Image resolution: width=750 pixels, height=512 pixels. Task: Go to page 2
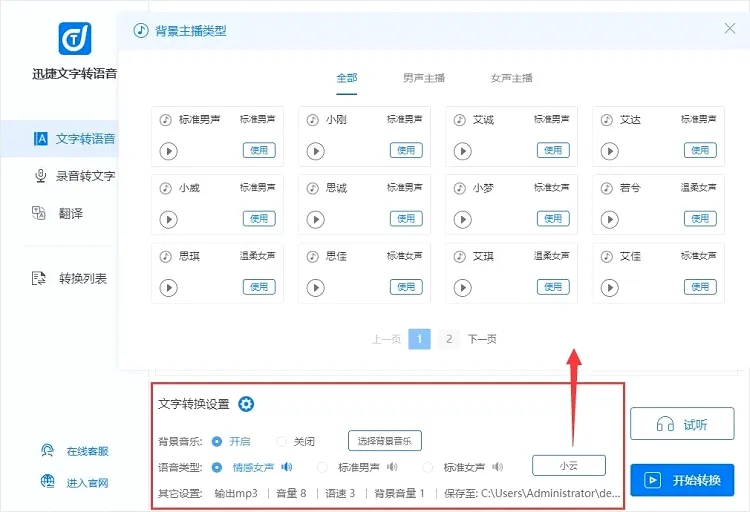click(x=449, y=339)
